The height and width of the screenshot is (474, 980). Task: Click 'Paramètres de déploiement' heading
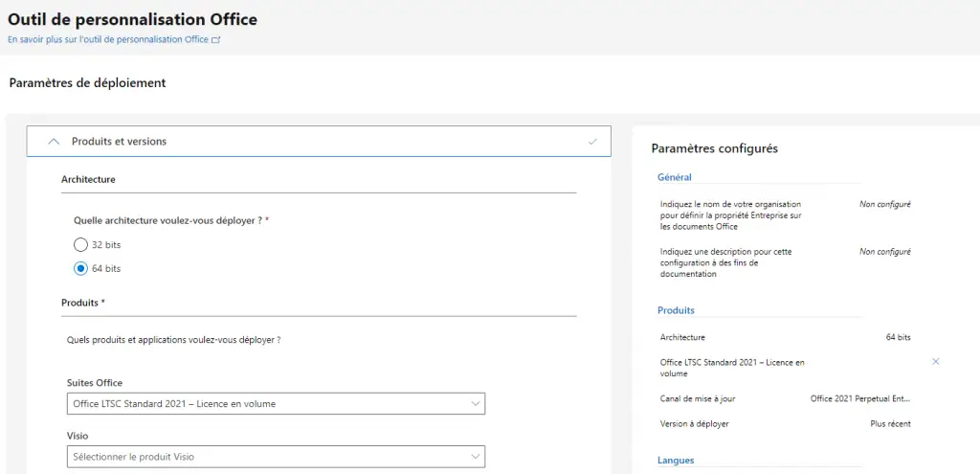[87, 82]
